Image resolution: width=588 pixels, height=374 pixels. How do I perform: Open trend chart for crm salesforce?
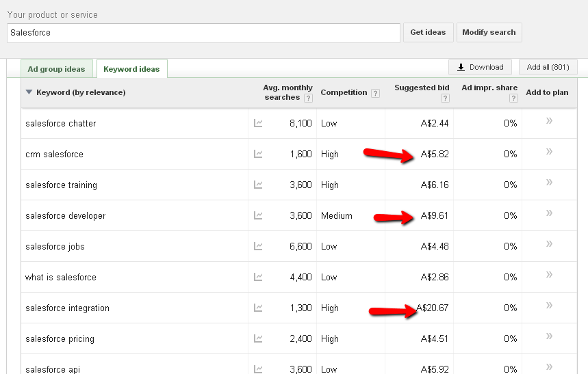point(258,155)
